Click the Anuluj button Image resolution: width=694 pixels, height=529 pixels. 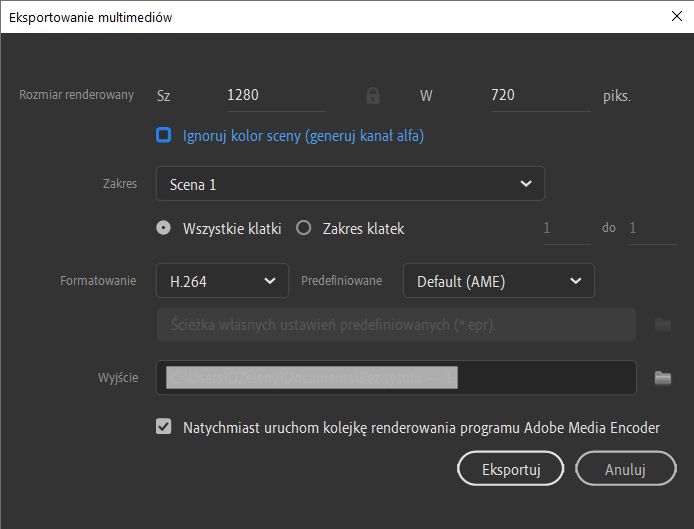(625, 468)
